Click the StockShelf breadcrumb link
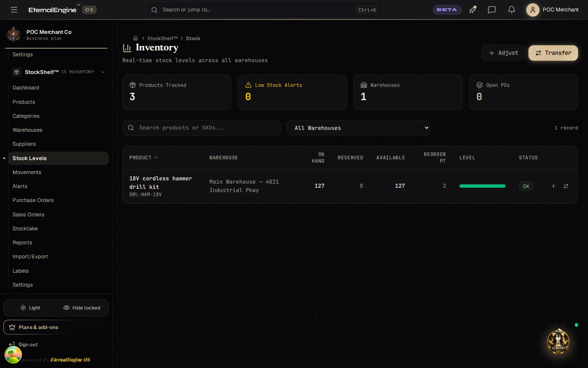Screen dimensions: 588x368 [162, 38]
